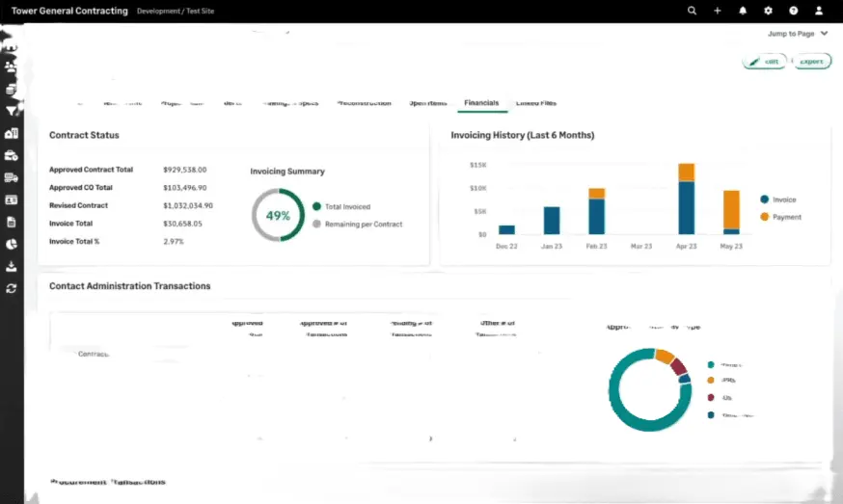
Task: Switch to the Linked Files tab
Action: [x=536, y=103]
